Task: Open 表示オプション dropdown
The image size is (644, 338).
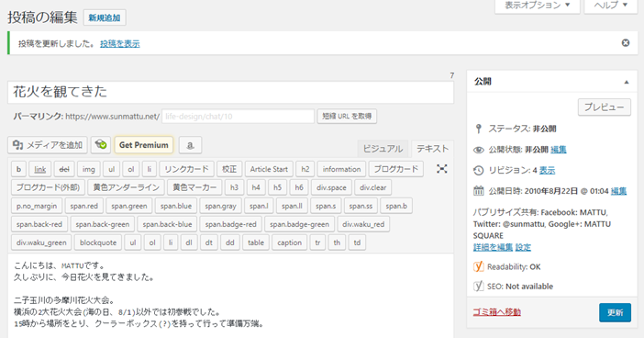Action: (x=538, y=6)
